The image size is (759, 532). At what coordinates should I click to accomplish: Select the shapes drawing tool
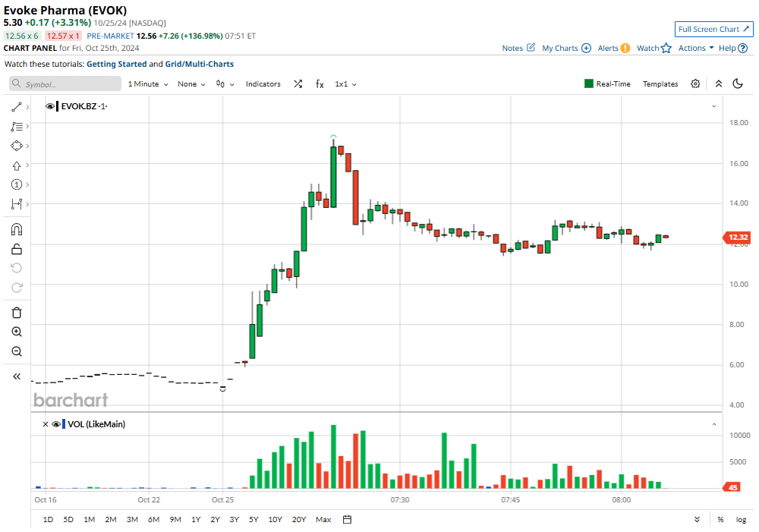pyautogui.click(x=17, y=146)
